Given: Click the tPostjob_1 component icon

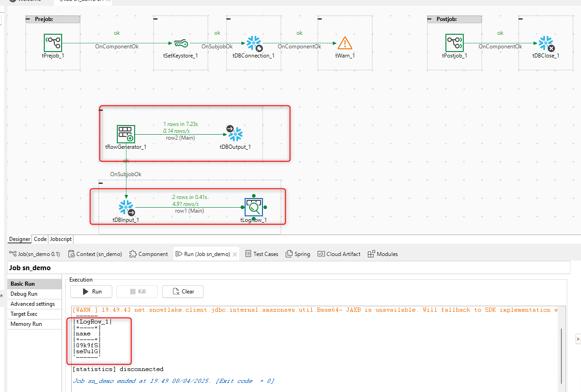Looking at the screenshot, I should [x=454, y=42].
